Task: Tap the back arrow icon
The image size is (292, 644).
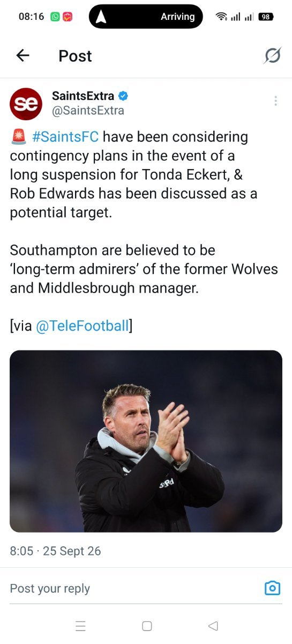Action: [x=23, y=55]
